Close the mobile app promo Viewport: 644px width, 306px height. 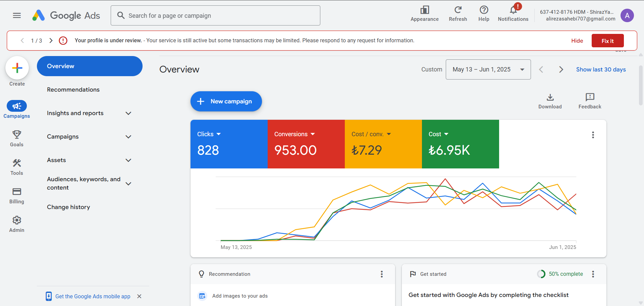click(x=140, y=296)
